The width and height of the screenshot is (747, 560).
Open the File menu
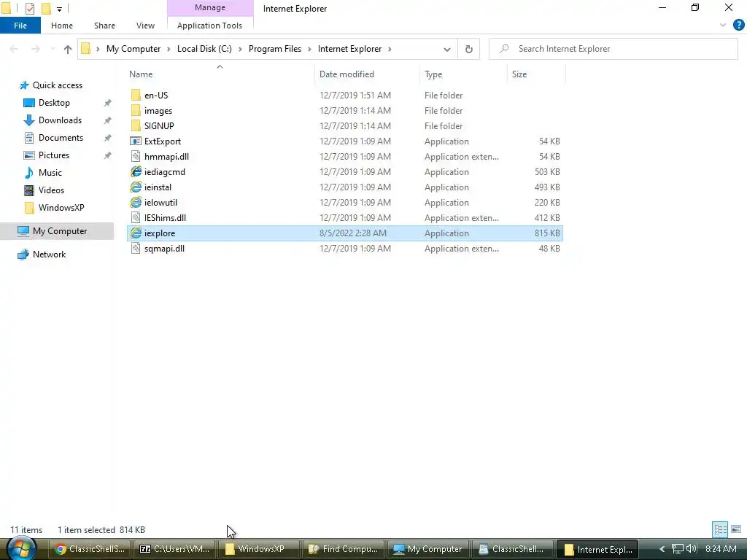coord(20,26)
